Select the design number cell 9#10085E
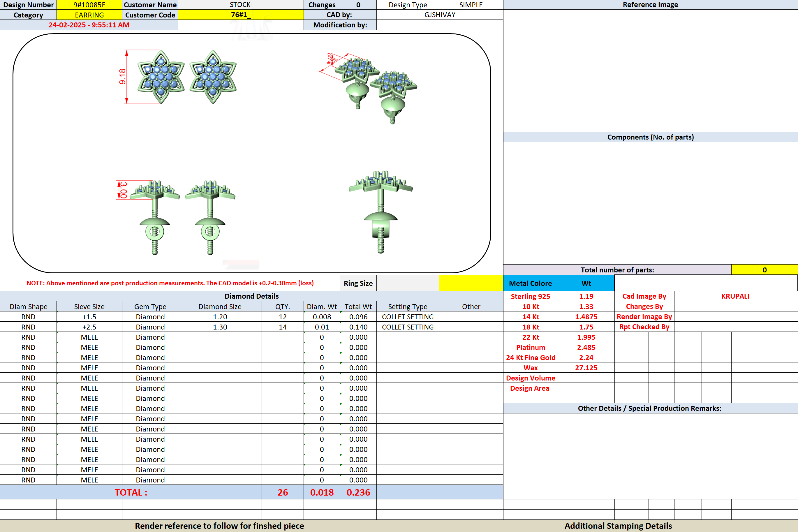Screen dimensions: 798x532 click(x=89, y=5)
